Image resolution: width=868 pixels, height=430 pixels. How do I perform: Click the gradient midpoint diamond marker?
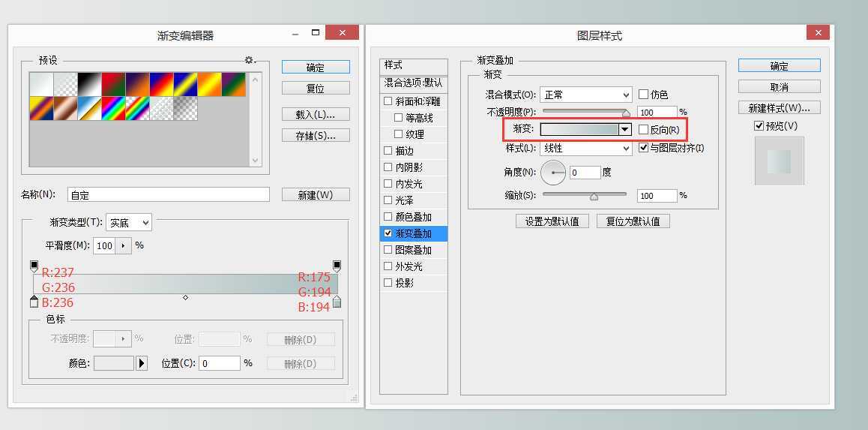click(185, 298)
